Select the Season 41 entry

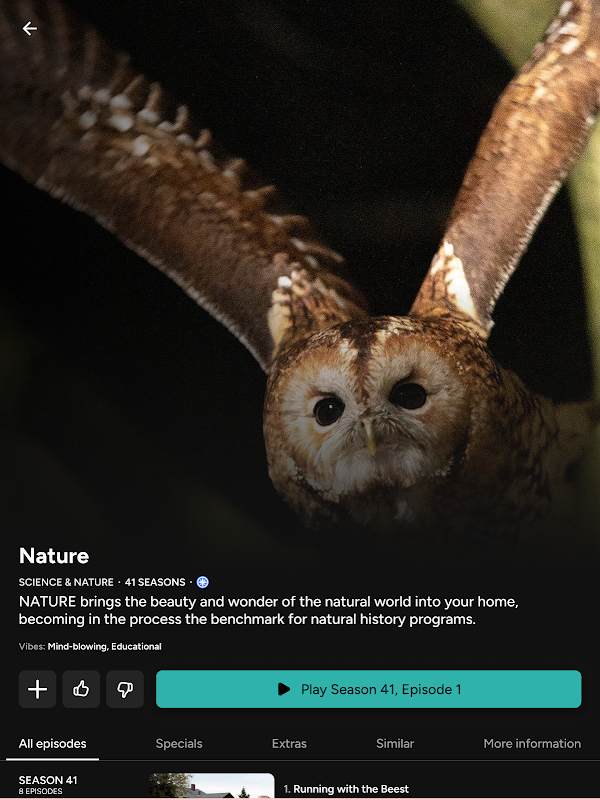[x=48, y=784]
